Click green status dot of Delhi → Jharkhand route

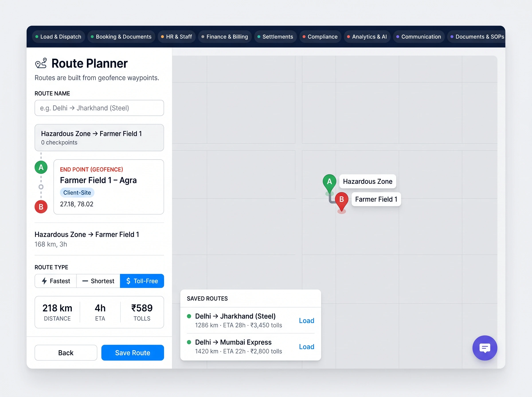[x=189, y=316]
